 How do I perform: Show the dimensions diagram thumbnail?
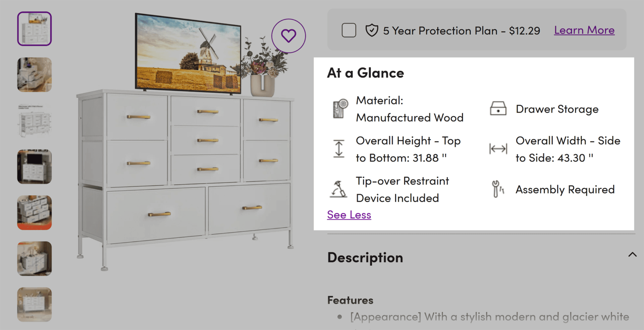tap(35, 121)
